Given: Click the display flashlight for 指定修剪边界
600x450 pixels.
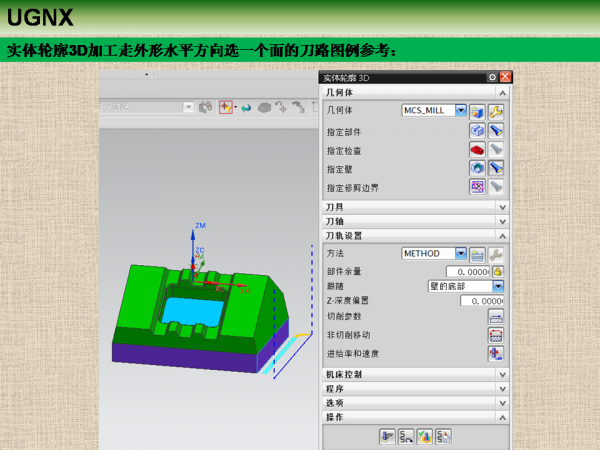Looking at the screenshot, I should [496, 187].
